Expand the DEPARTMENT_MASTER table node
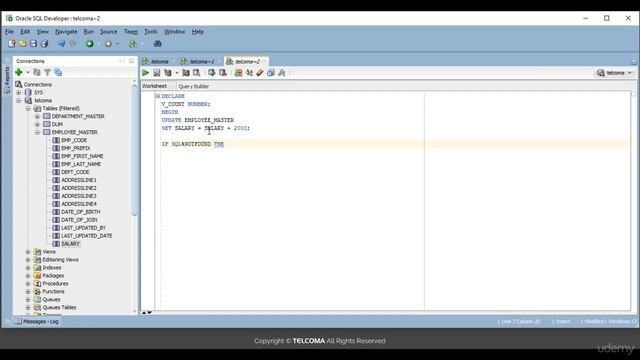 [37, 116]
